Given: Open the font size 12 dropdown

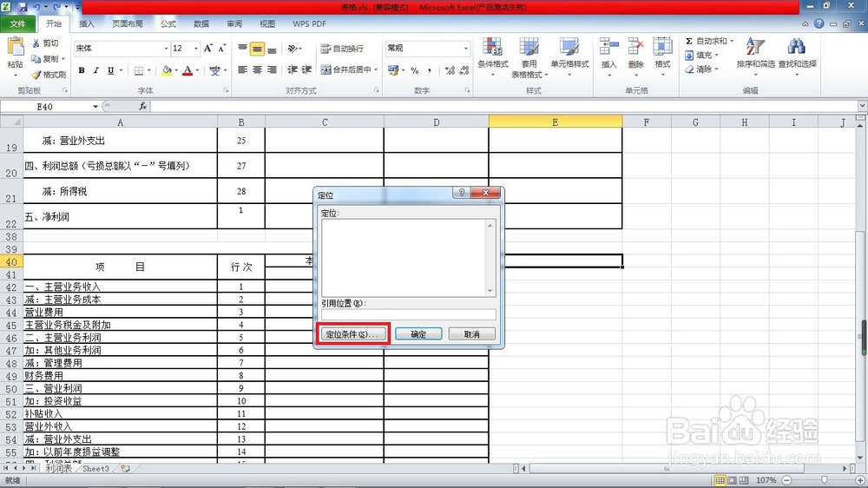Looking at the screenshot, I should 195,48.
